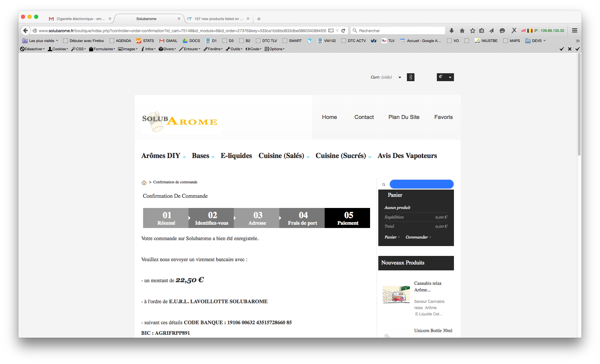The width and height of the screenshot is (600, 364).
Task: Click the Panier block title
Action: click(x=395, y=195)
